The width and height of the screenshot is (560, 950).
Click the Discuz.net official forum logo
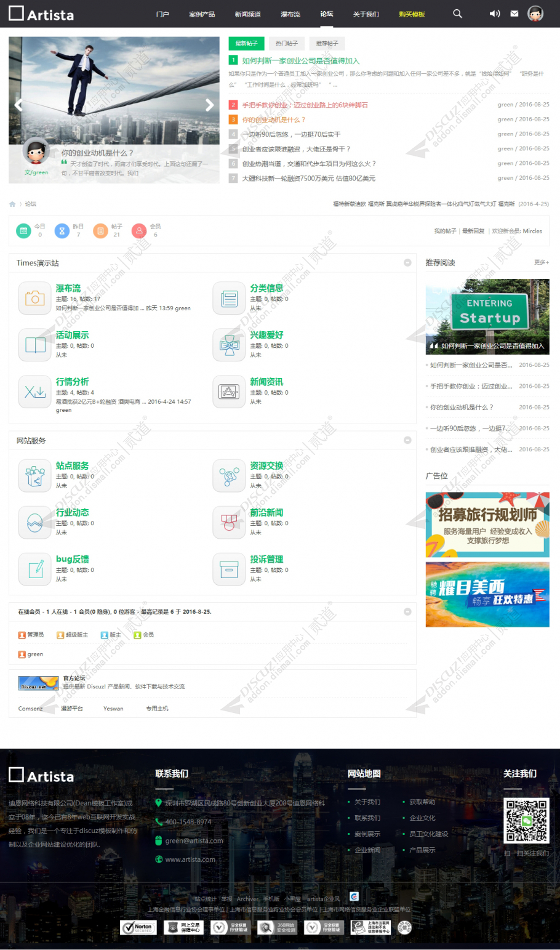tap(38, 683)
